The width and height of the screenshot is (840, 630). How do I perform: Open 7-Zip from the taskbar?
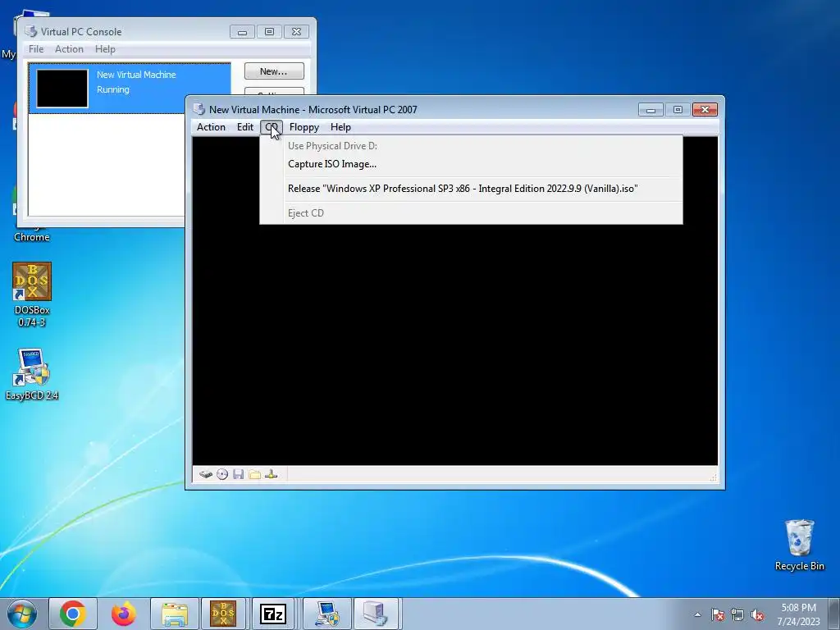pyautogui.click(x=273, y=614)
